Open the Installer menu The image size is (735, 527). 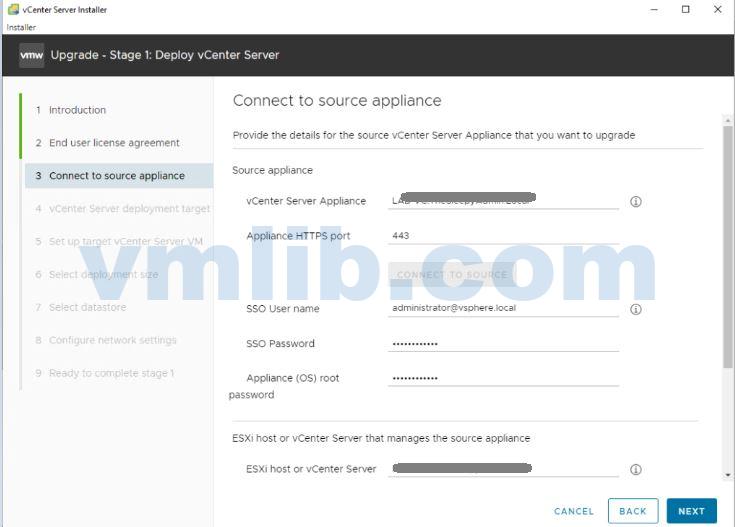coord(21,27)
